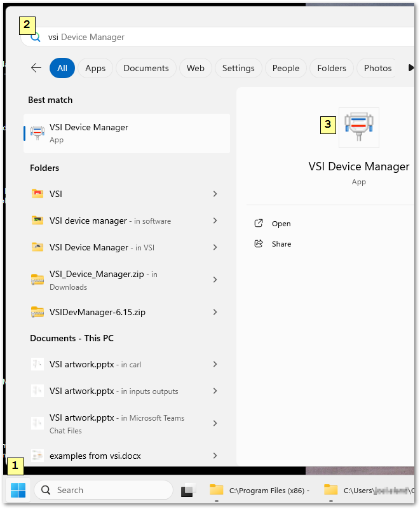Image resolution: width=420 pixels, height=509 pixels.
Task: Open the C:\Users taskbar folder window
Action: (x=368, y=490)
